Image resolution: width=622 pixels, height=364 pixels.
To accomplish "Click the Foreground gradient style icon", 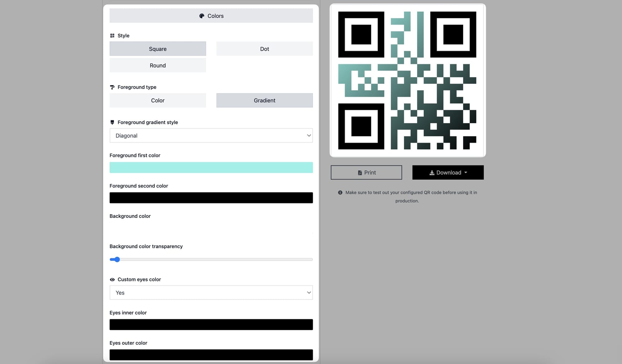I will coord(112,123).
